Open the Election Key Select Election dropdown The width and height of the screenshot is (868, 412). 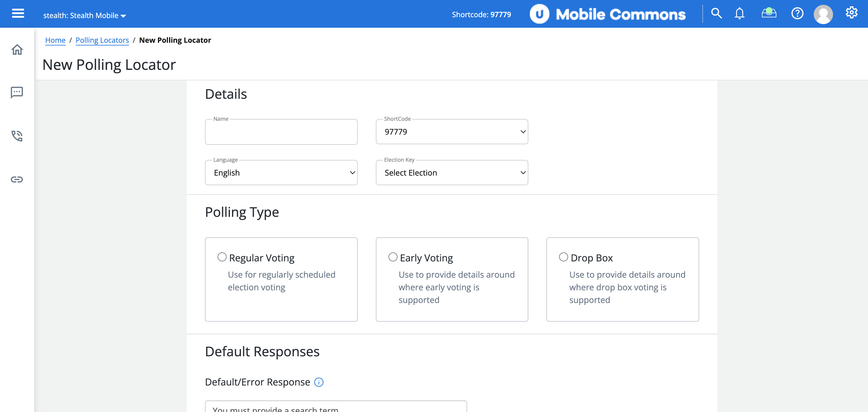pos(452,172)
